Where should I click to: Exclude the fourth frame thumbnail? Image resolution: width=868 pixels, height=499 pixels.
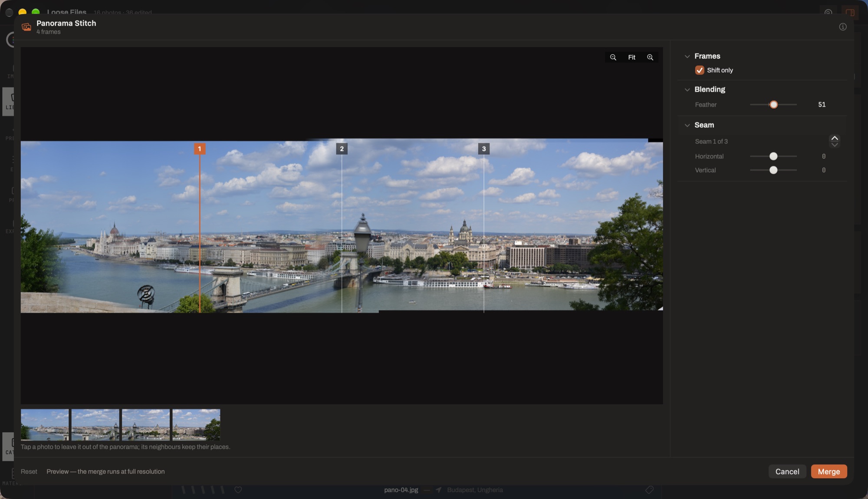196,425
